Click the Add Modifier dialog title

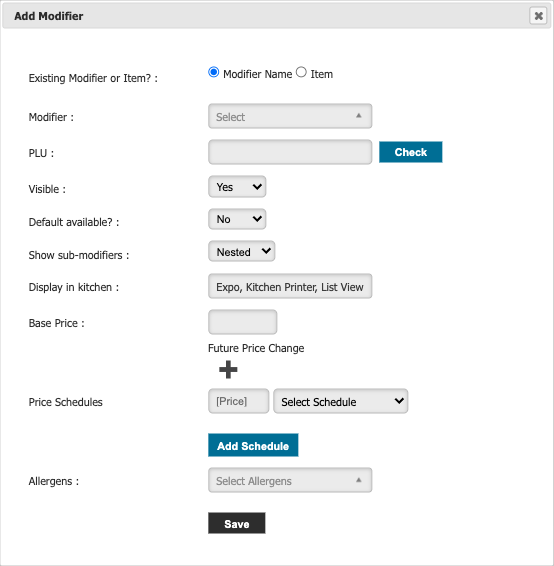[x=49, y=16]
